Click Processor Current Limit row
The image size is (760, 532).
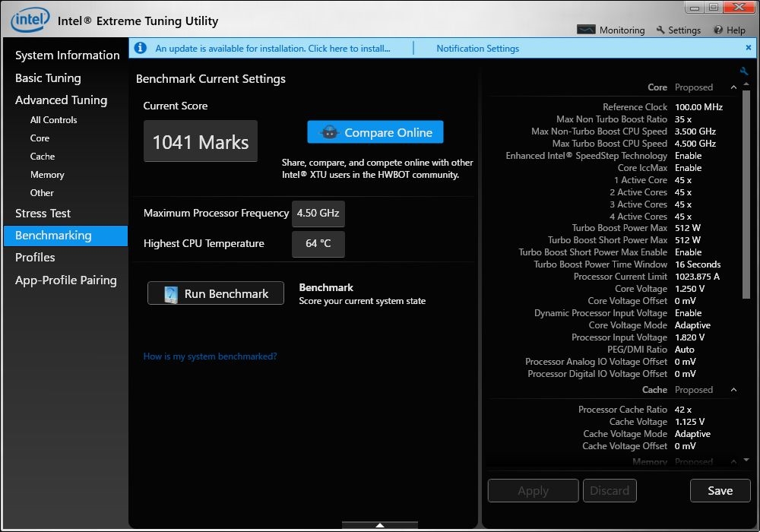tap(646, 276)
